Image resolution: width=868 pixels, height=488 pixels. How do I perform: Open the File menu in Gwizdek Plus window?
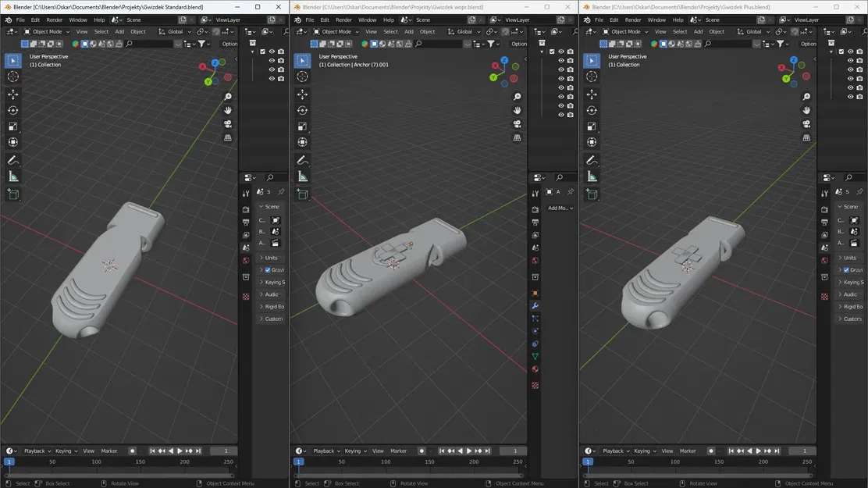pyautogui.click(x=599, y=20)
